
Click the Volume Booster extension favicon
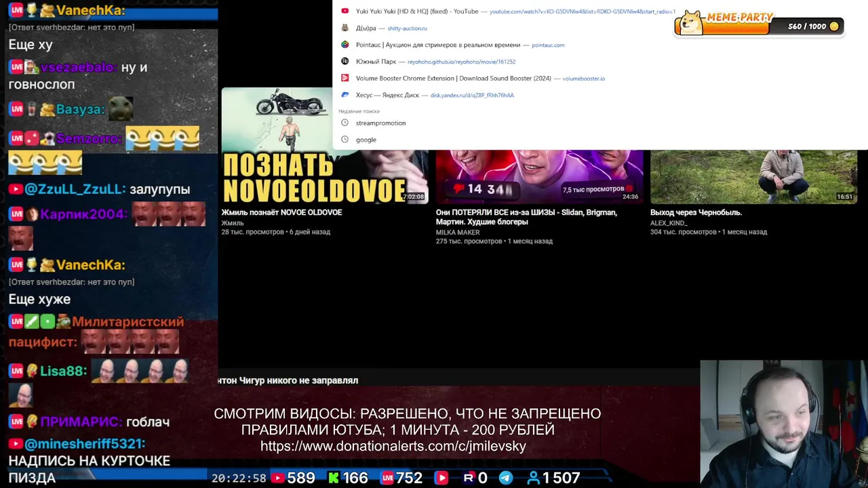(x=344, y=79)
